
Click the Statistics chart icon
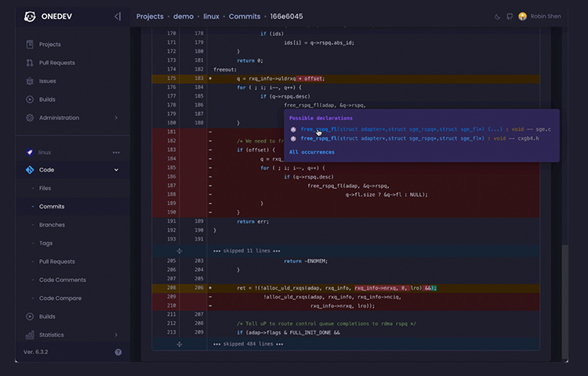click(30, 334)
